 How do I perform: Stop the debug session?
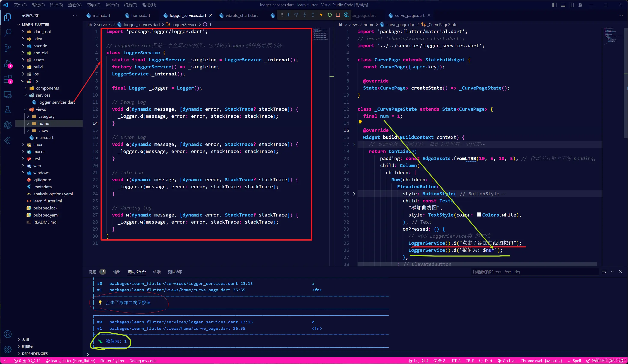click(x=338, y=15)
